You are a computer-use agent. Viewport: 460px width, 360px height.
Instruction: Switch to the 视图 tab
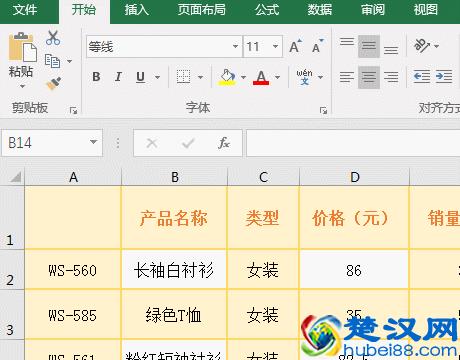[426, 9]
